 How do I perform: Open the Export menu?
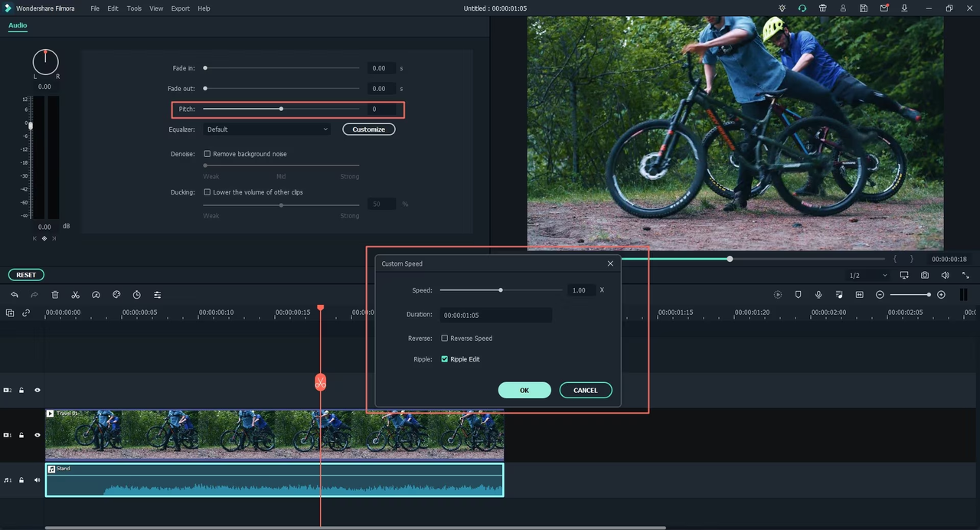[x=180, y=8]
